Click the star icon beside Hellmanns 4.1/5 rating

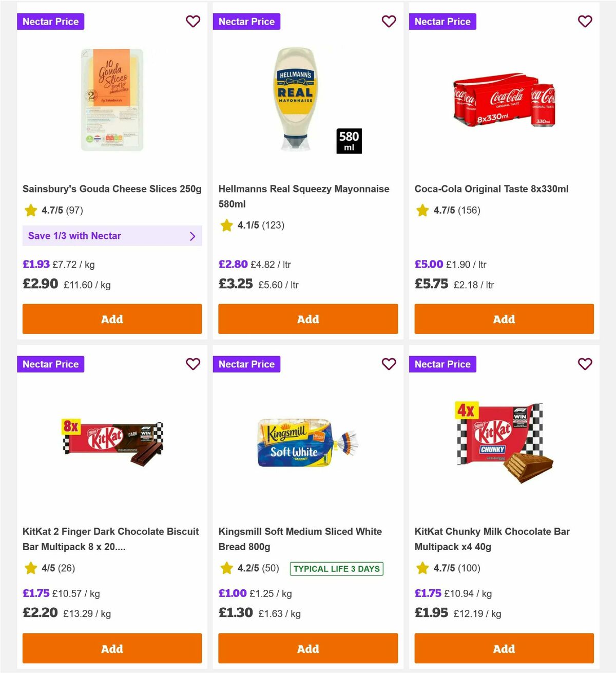coord(226,225)
